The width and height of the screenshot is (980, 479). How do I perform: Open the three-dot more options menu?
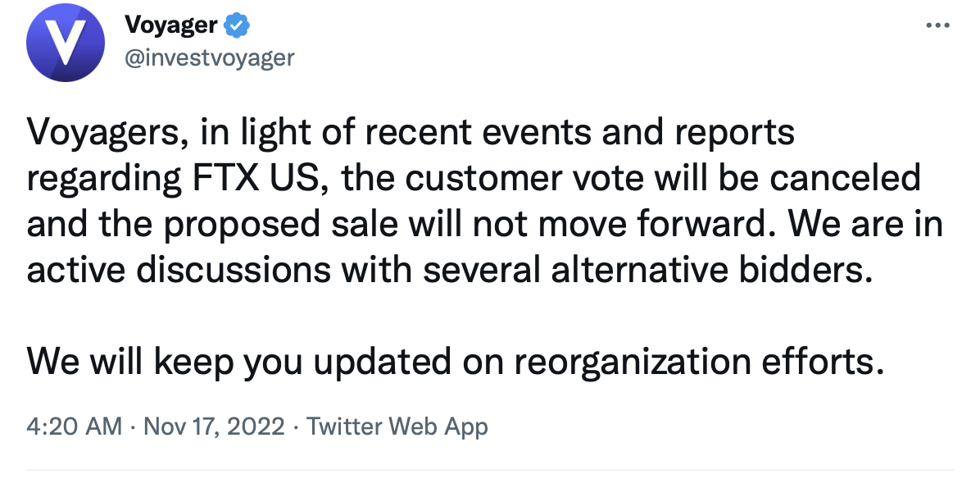[937, 25]
